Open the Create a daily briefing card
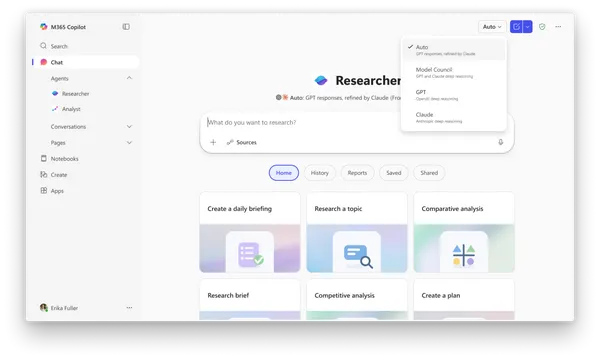Screen dimensions: 600x360 click(250, 232)
